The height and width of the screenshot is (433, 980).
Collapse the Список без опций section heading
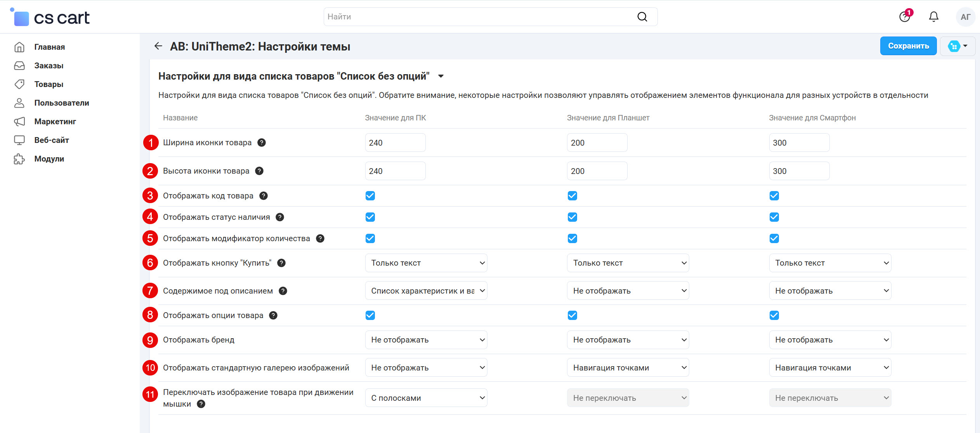[441, 76]
